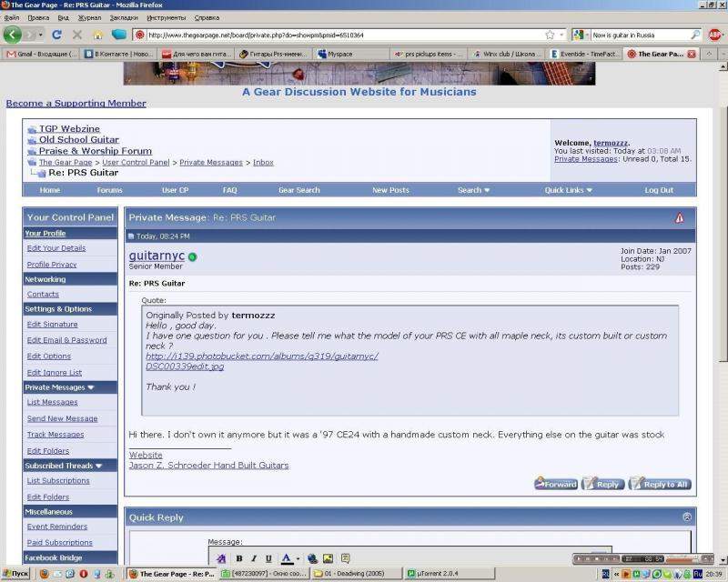This screenshot has width=728, height=582.
Task: Open the Файл menu
Action: [12, 17]
